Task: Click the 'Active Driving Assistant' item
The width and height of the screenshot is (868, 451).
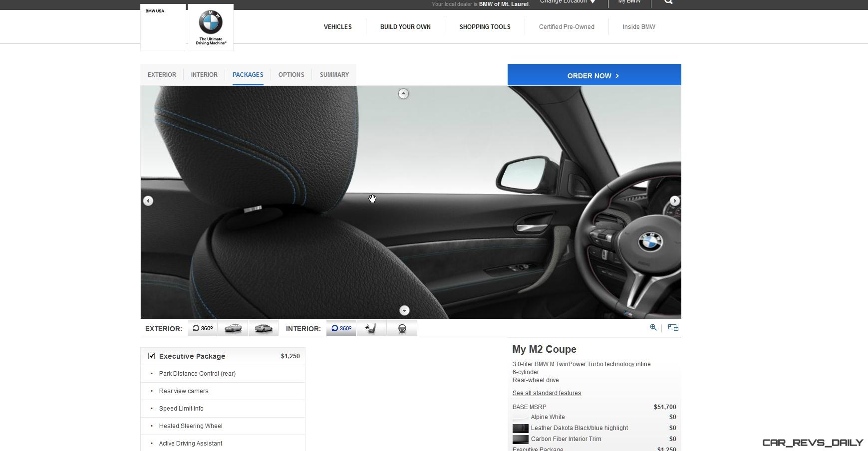Action: click(191, 444)
